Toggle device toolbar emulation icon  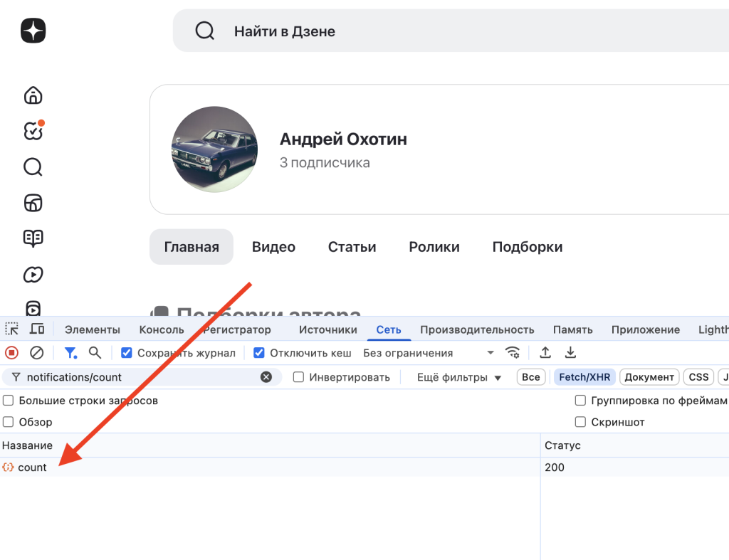(37, 329)
